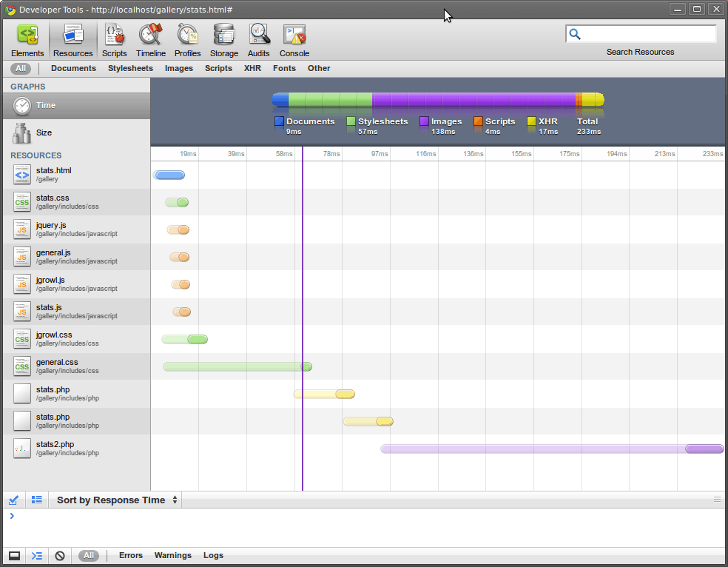Select the All console filter
The width and height of the screenshot is (728, 567).
(89, 555)
